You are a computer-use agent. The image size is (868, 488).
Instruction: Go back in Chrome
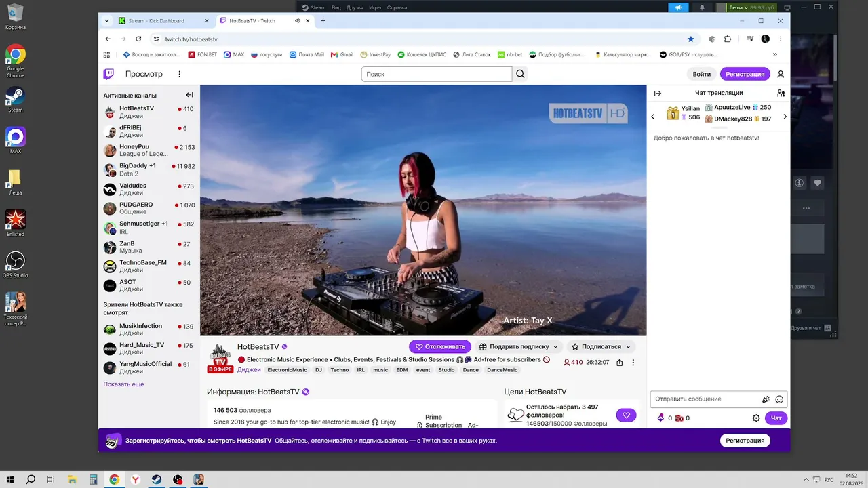[108, 39]
